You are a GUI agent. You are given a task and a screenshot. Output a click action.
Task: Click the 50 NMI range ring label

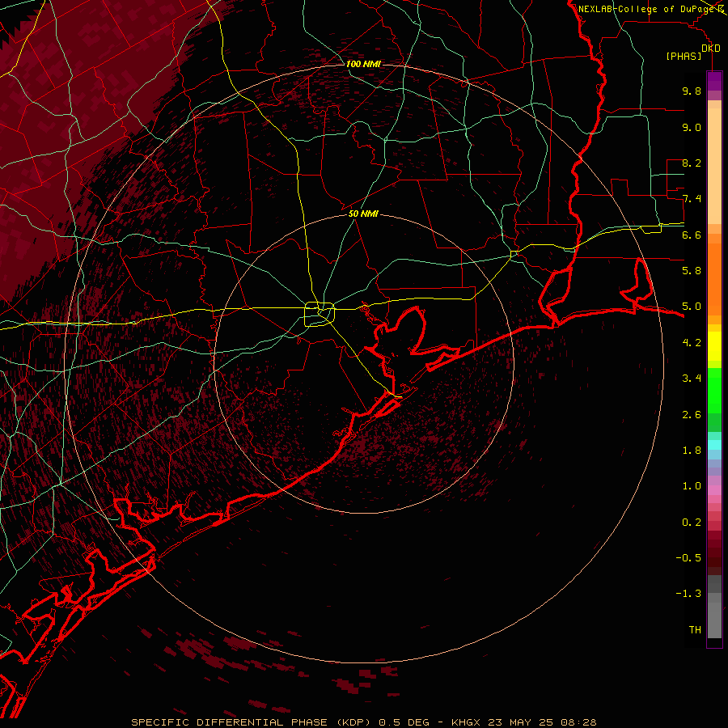[x=363, y=214]
